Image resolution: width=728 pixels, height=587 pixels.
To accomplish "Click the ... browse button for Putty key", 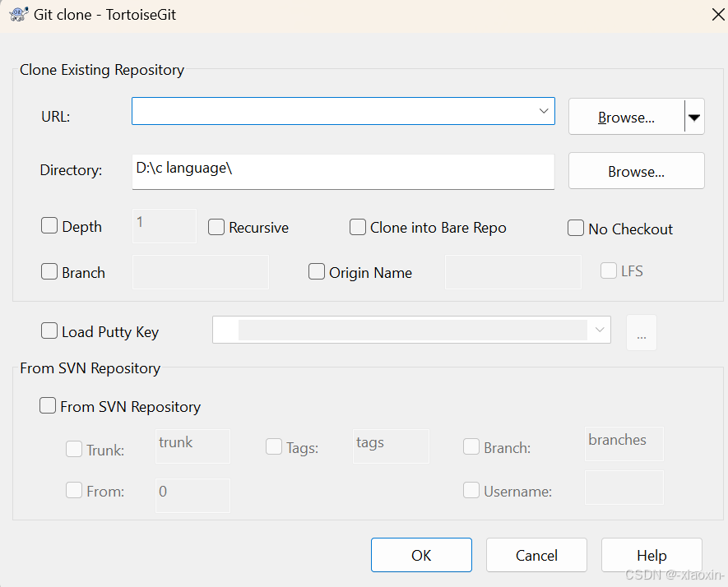I will pos(642,333).
